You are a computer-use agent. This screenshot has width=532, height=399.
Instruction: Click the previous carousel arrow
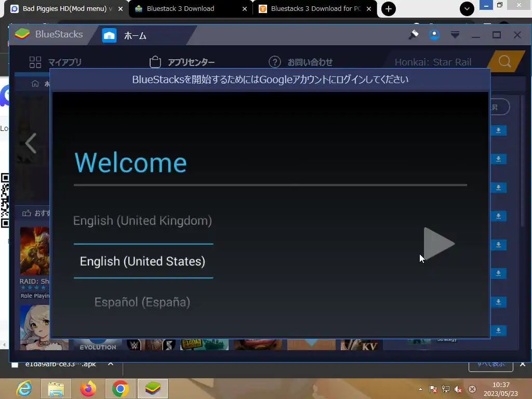click(31, 143)
